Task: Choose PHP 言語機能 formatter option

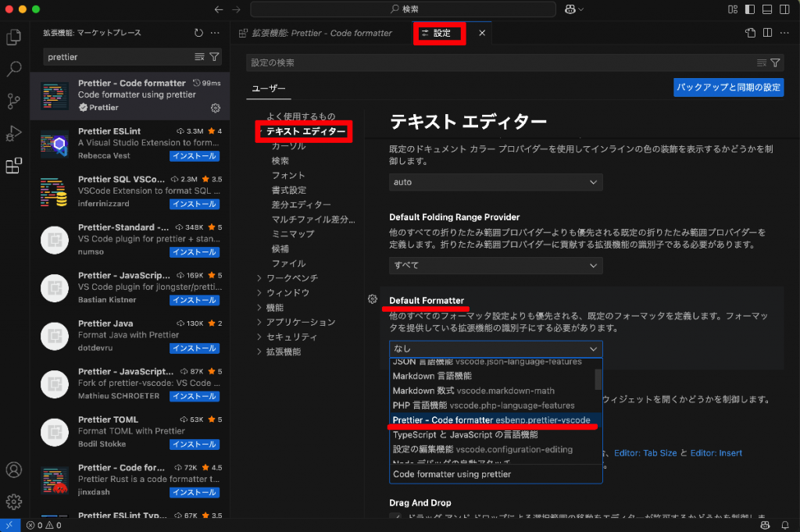Action: coord(492,405)
